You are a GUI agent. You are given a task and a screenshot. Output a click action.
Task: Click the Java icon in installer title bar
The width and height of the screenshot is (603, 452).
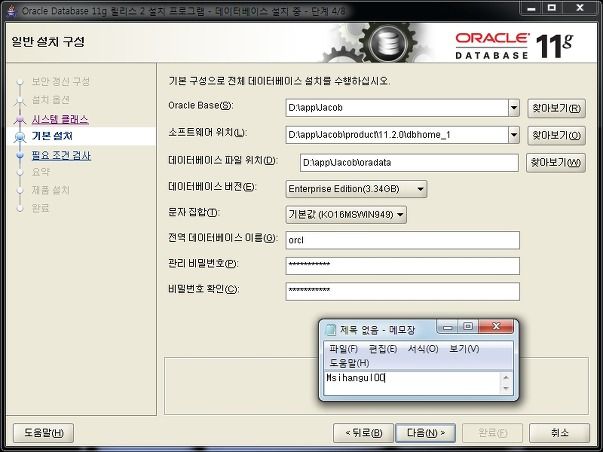[x=12, y=10]
